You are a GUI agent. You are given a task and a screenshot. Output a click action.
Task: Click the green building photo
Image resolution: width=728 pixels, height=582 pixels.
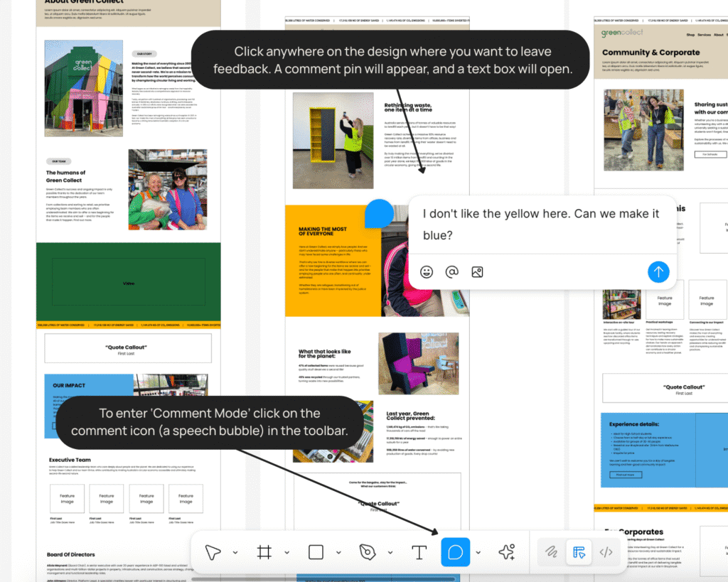click(84, 88)
